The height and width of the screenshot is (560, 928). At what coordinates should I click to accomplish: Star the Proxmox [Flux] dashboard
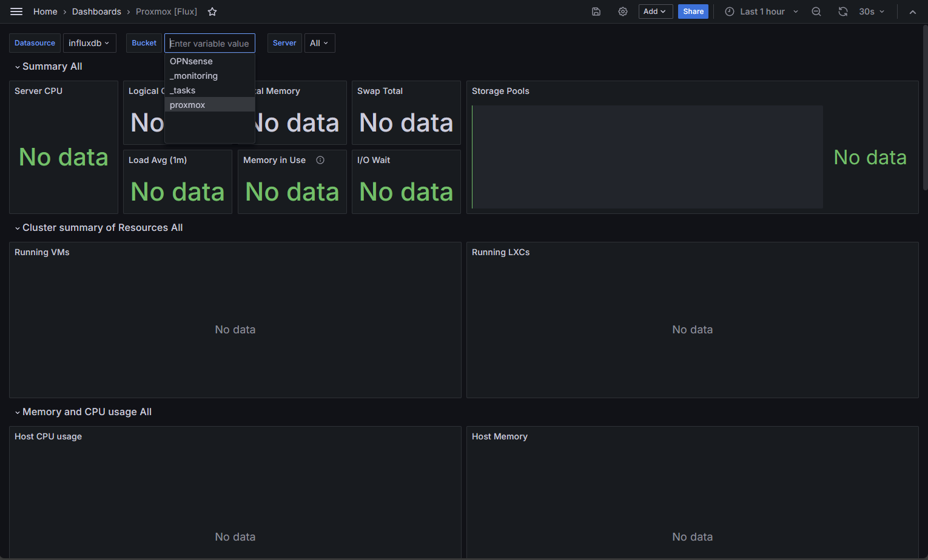click(212, 12)
